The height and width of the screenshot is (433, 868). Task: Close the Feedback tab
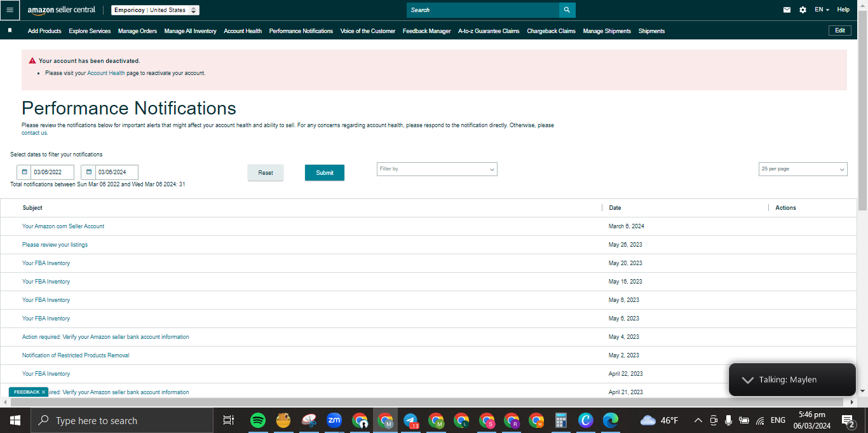coord(44,392)
